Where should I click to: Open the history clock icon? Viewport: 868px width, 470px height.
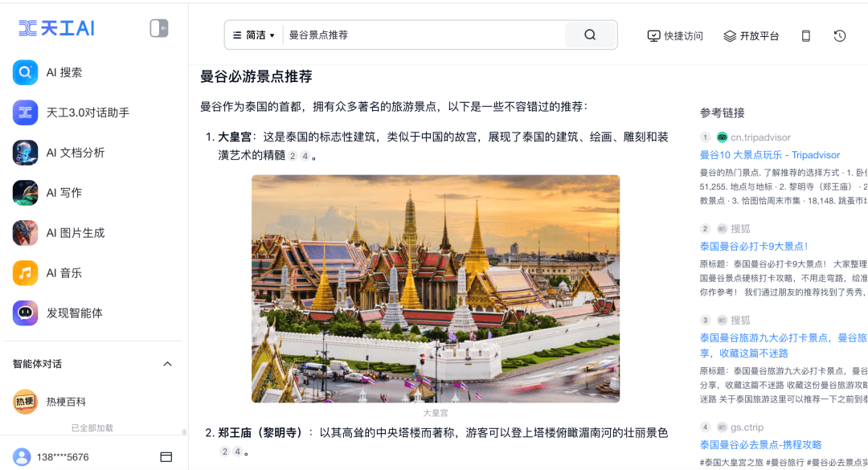coord(840,36)
